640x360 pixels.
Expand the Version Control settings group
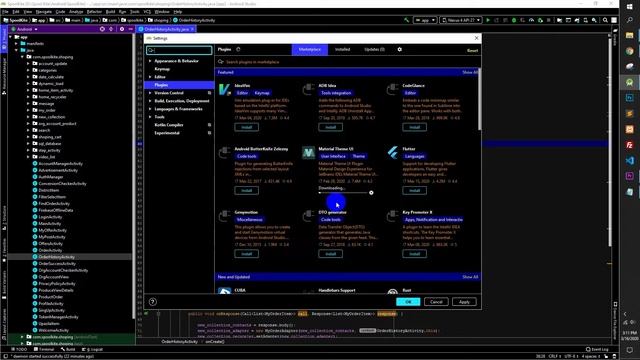[150, 93]
